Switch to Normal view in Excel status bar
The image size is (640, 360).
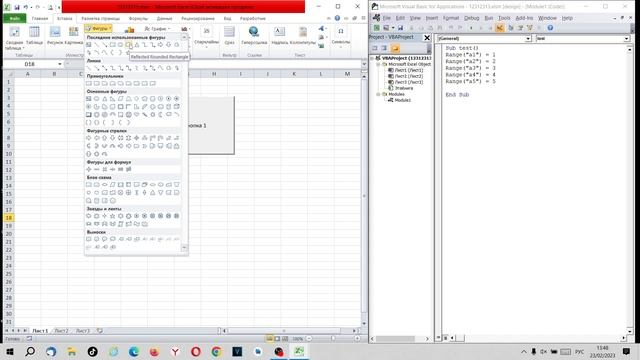(x=270, y=339)
